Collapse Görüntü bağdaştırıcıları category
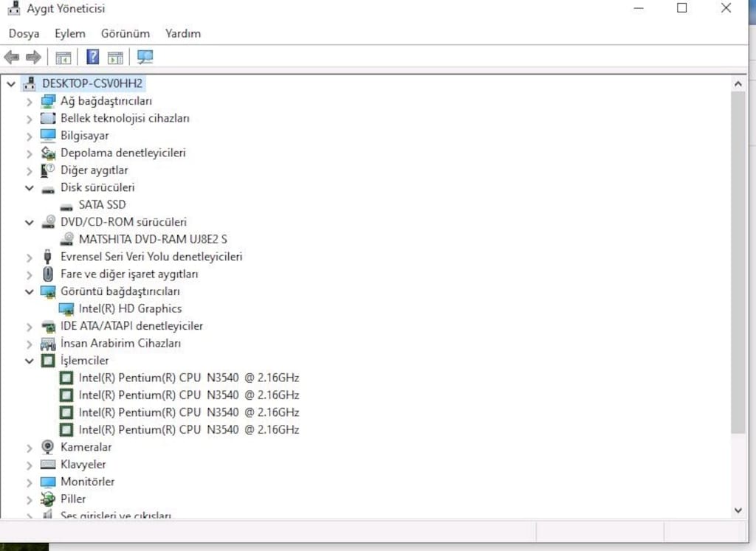Image resolution: width=756 pixels, height=551 pixels. (x=30, y=292)
